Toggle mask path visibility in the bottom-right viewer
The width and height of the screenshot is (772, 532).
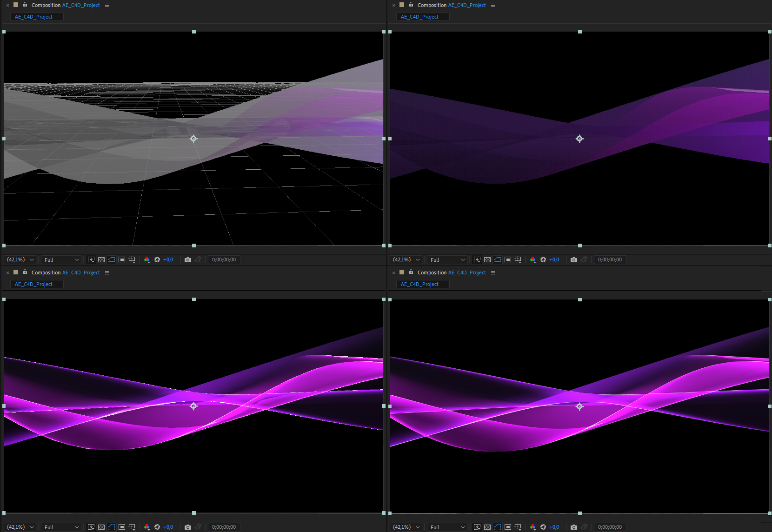point(498,527)
